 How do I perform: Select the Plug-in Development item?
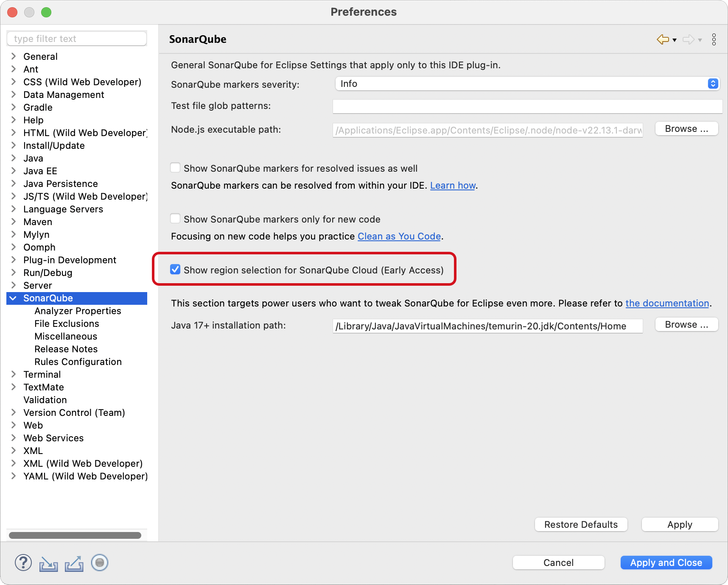(70, 260)
